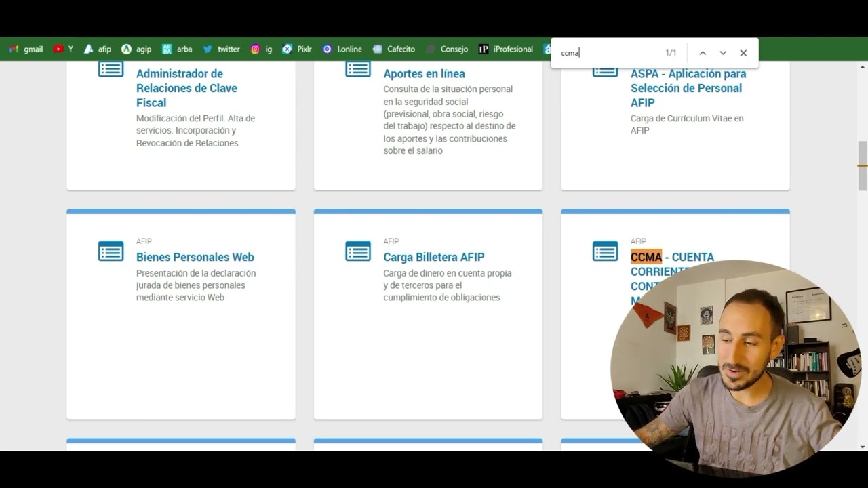Open the ig Instagram bookmark
Viewport: 868px width, 488px height.
point(261,49)
